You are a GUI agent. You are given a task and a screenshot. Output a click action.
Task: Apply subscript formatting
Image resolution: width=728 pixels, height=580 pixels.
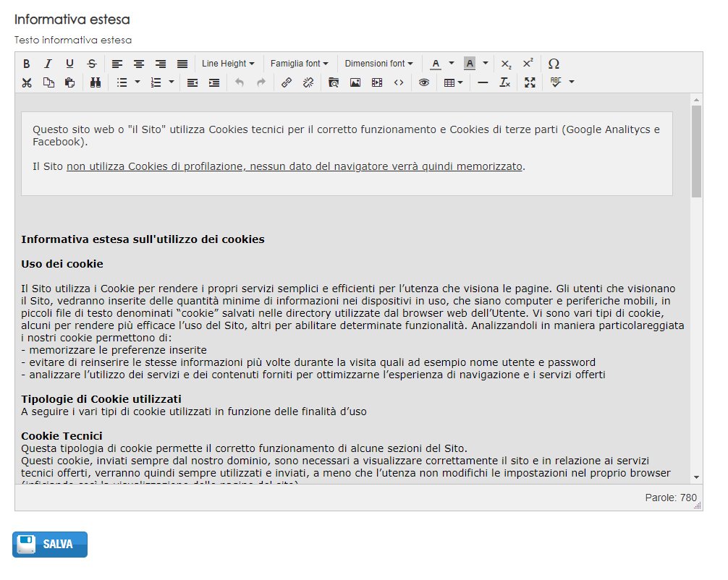(x=506, y=64)
